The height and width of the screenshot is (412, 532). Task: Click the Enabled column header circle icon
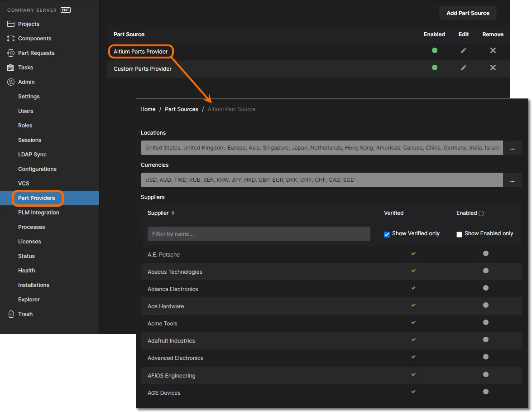(x=481, y=213)
